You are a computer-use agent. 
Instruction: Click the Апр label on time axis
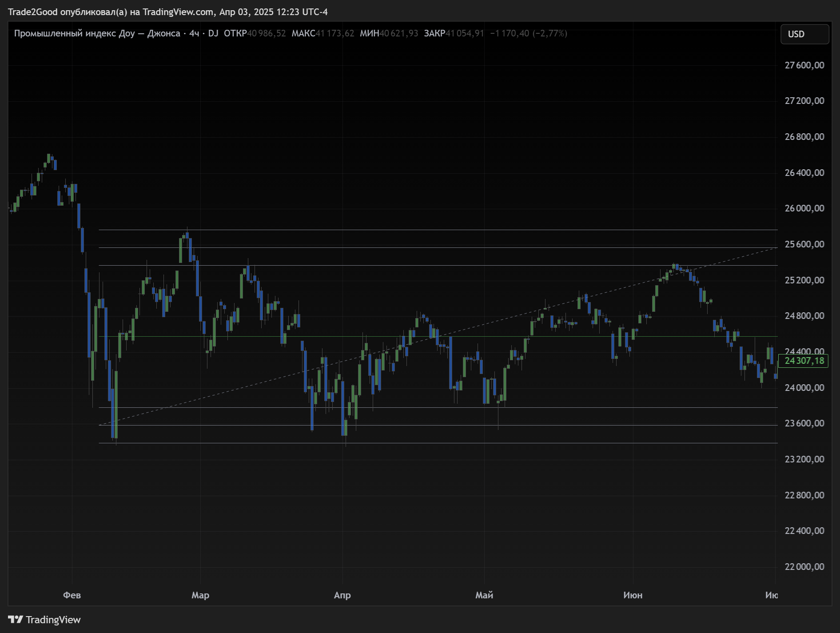pyautogui.click(x=342, y=595)
